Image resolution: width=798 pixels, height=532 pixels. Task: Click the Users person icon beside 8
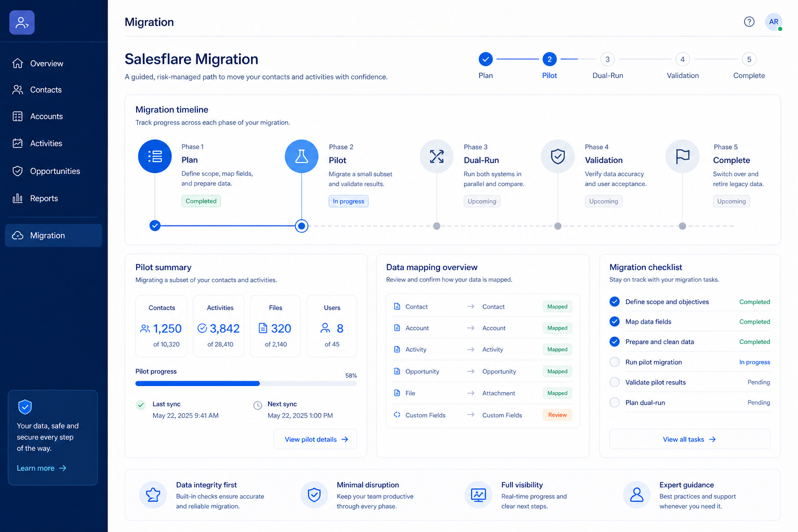325,328
